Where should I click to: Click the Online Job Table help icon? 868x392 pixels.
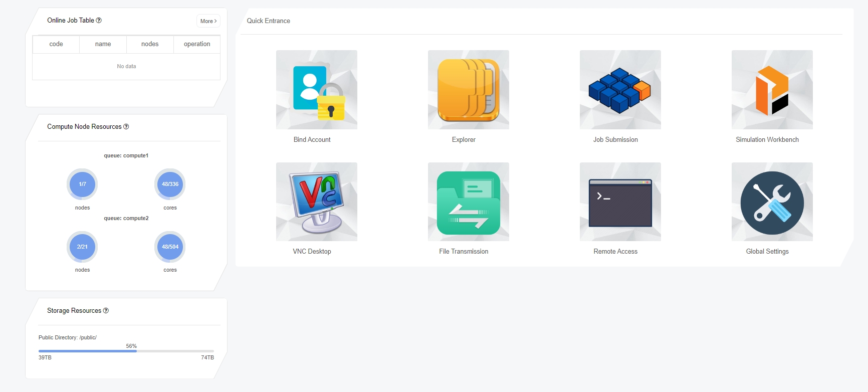tap(99, 21)
